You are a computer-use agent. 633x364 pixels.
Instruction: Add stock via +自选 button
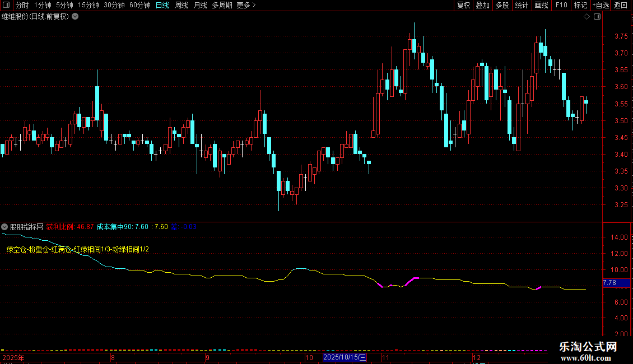coord(601,5)
